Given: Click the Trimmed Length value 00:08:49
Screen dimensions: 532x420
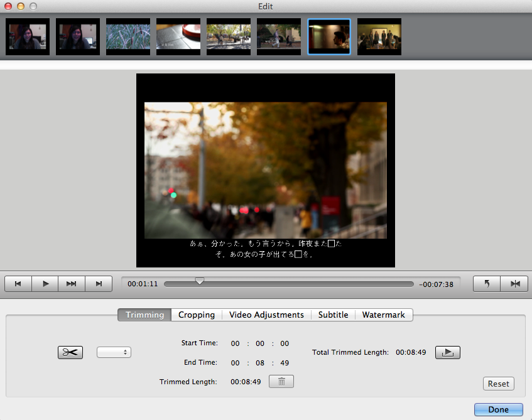Looking at the screenshot, I should pyautogui.click(x=246, y=382).
